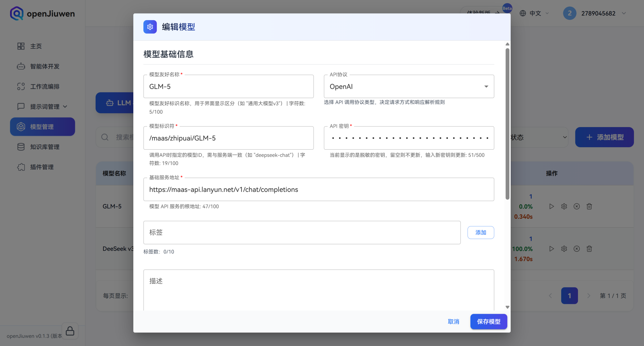Screen dimensions: 644x346
Task: Click the 保存模型 button
Action: (489, 322)
